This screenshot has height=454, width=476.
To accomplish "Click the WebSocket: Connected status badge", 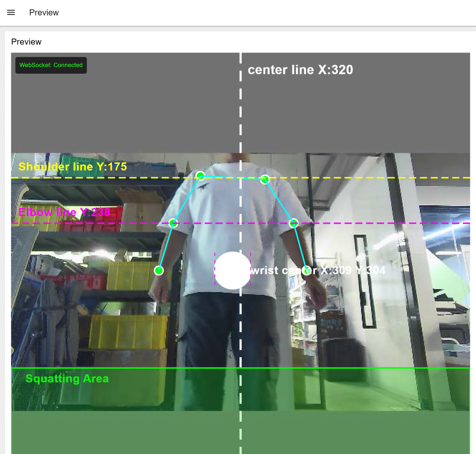I will pyautogui.click(x=51, y=65).
